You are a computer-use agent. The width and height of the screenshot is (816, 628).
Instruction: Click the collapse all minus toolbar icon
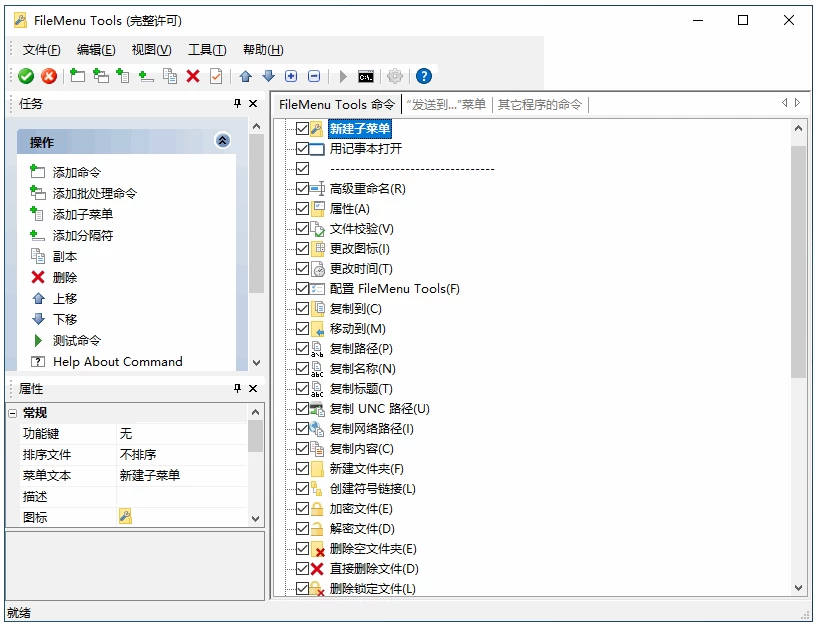coord(314,76)
